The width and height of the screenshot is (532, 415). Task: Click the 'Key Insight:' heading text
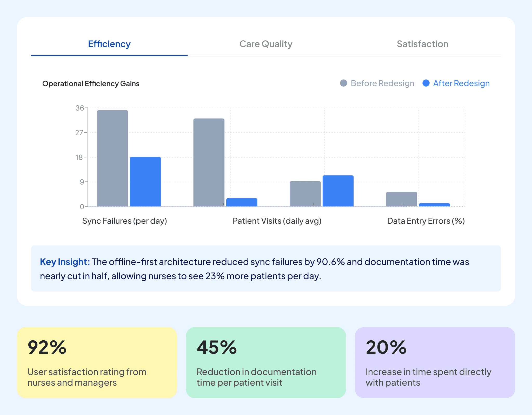click(65, 262)
